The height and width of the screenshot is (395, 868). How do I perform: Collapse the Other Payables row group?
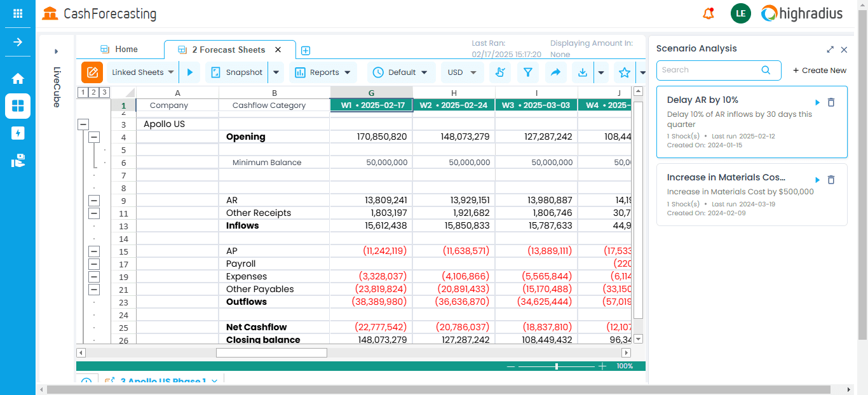point(94,290)
